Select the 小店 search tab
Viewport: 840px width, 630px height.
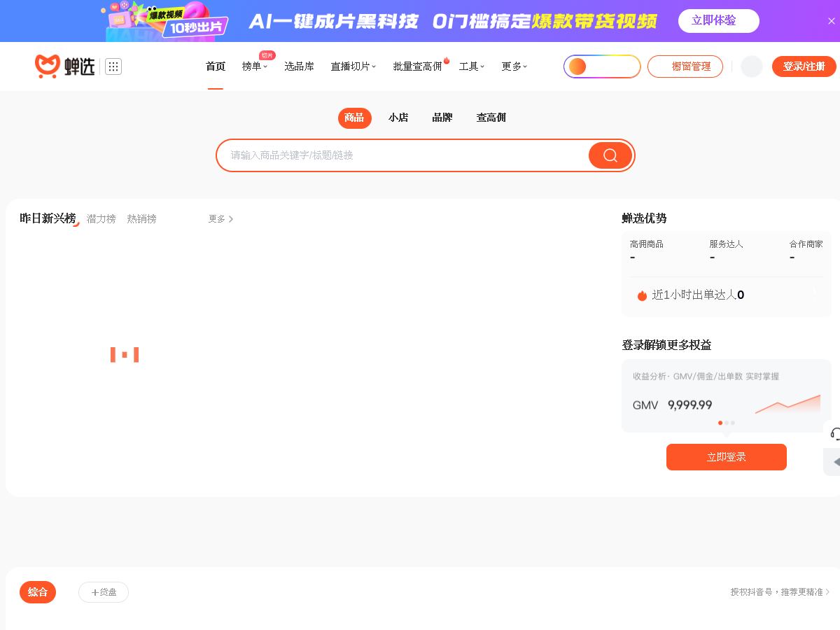point(398,118)
